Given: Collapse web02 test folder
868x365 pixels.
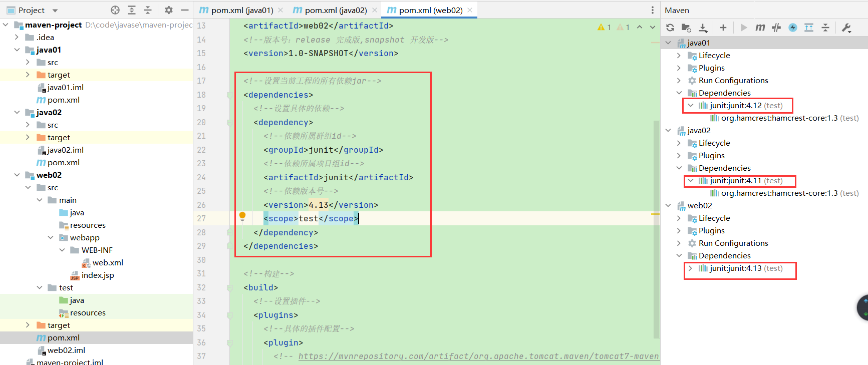Looking at the screenshot, I should tap(39, 287).
